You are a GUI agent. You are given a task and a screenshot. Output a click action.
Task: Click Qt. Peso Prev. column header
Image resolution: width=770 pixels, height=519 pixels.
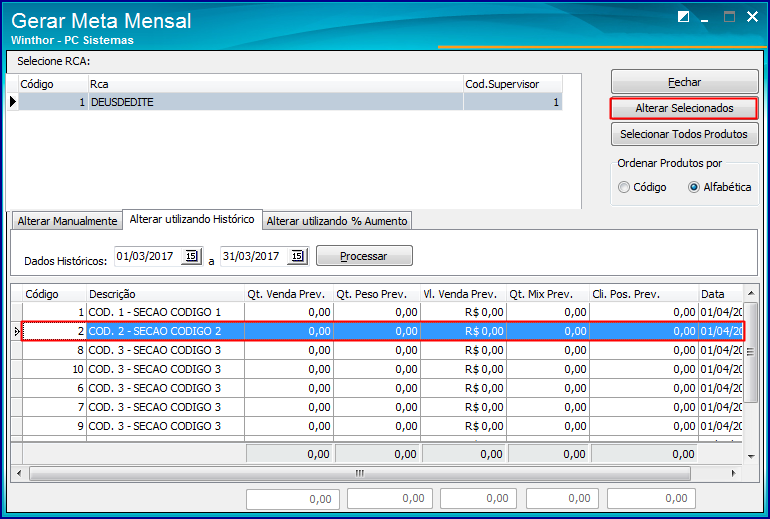[x=377, y=294]
